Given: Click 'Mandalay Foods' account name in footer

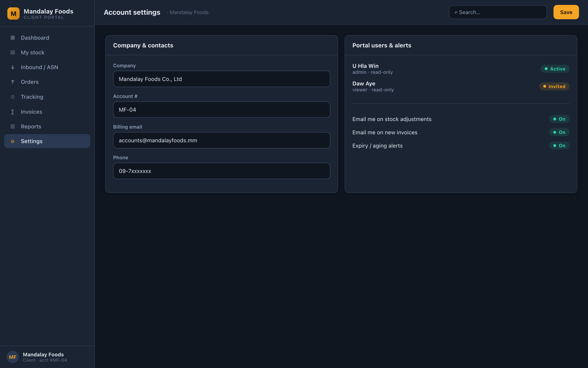Looking at the screenshot, I should (x=43, y=354).
